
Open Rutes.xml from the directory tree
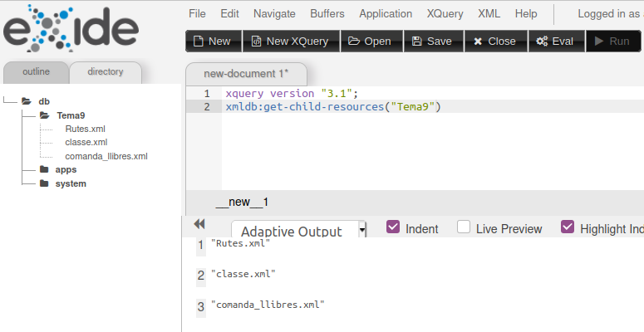pos(85,129)
